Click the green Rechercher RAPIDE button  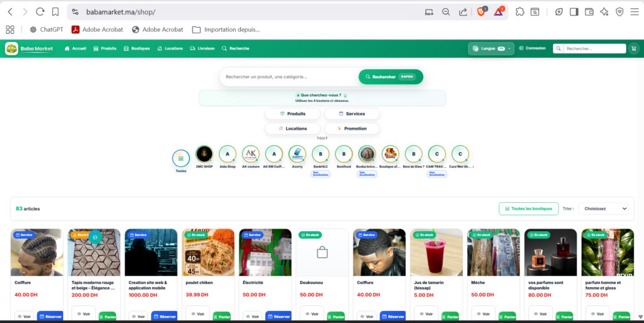coord(391,77)
